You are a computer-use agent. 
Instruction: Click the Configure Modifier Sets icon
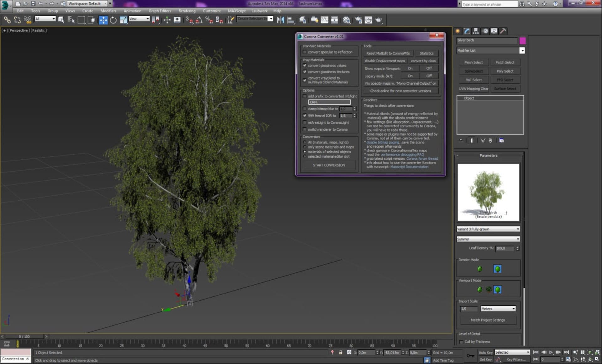click(x=501, y=140)
